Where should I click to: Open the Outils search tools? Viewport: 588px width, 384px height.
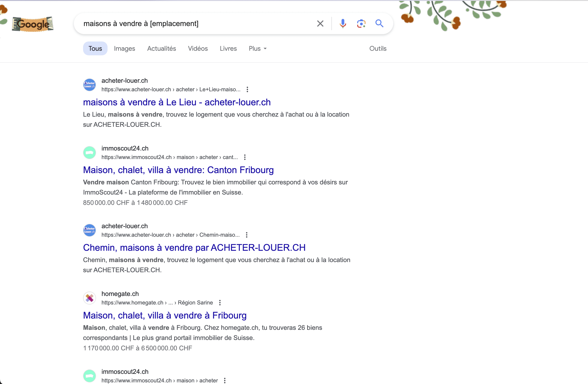click(x=378, y=48)
